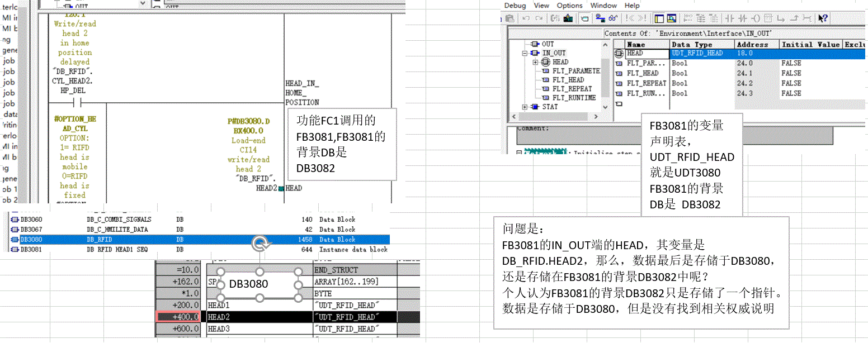
Task: Select DB3067 DB_C_HMILITE_DATA block row
Action: [x=200, y=230]
